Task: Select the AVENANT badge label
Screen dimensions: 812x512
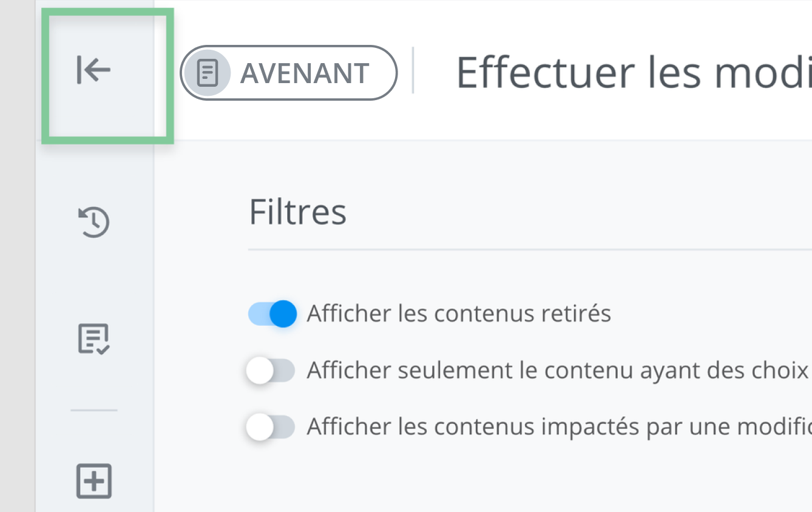Action: (x=305, y=73)
